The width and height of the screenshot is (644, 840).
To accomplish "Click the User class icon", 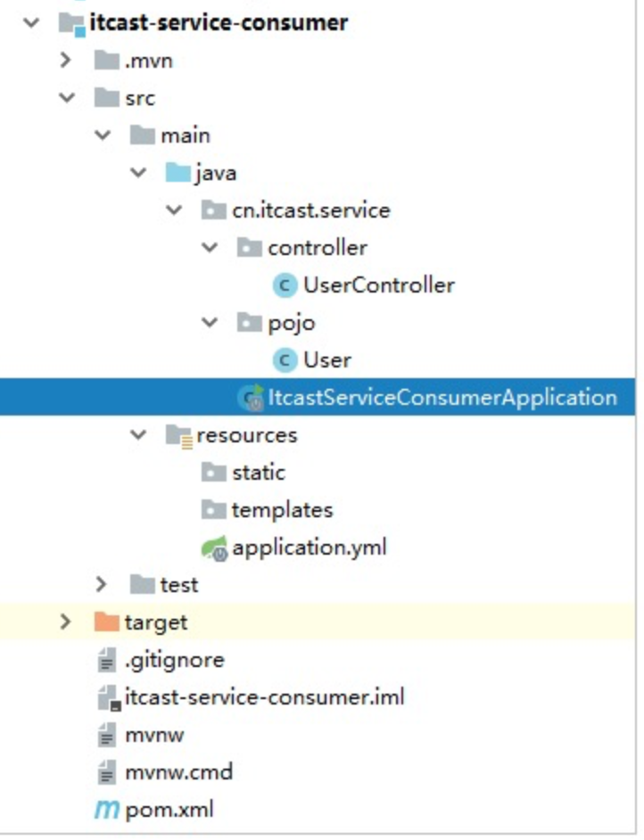I will (285, 360).
